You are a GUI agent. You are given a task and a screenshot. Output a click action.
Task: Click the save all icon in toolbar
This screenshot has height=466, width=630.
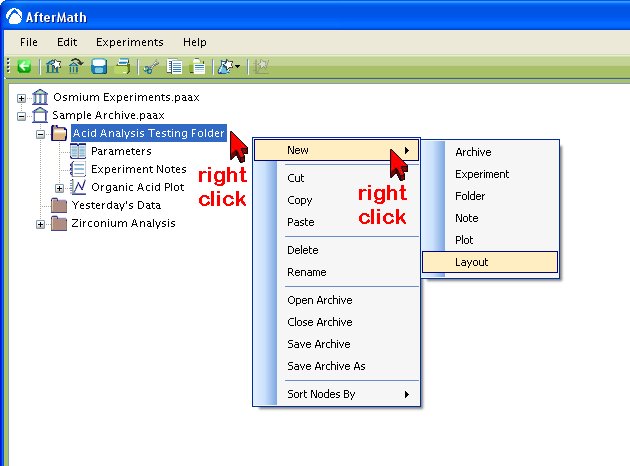click(123, 66)
